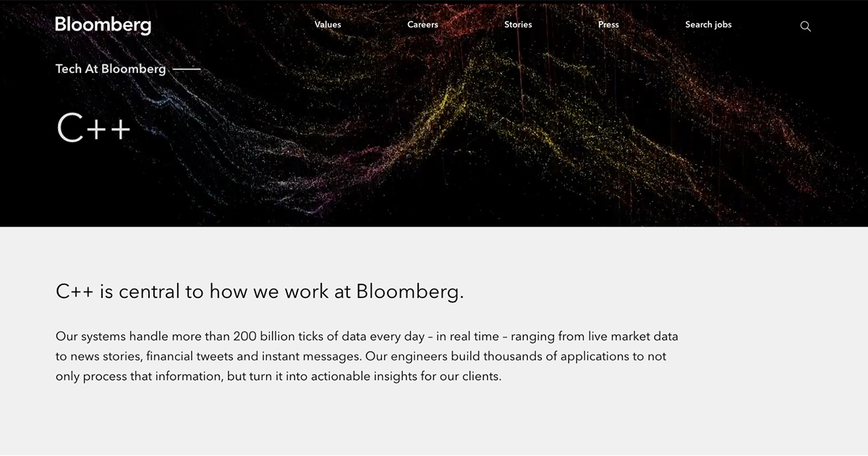The width and height of the screenshot is (868, 456).
Task: Select the horizontal line beside Tech At Bloomberg
Action: click(x=187, y=69)
